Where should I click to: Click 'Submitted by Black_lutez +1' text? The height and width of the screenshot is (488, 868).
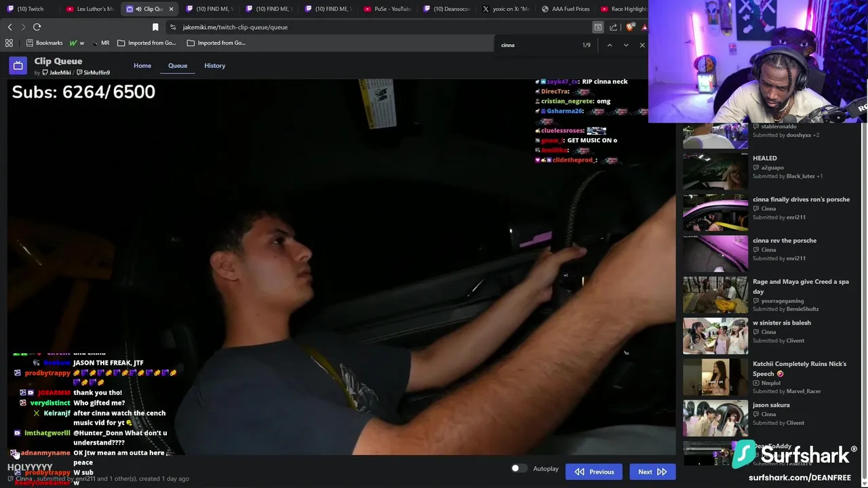(788, 176)
